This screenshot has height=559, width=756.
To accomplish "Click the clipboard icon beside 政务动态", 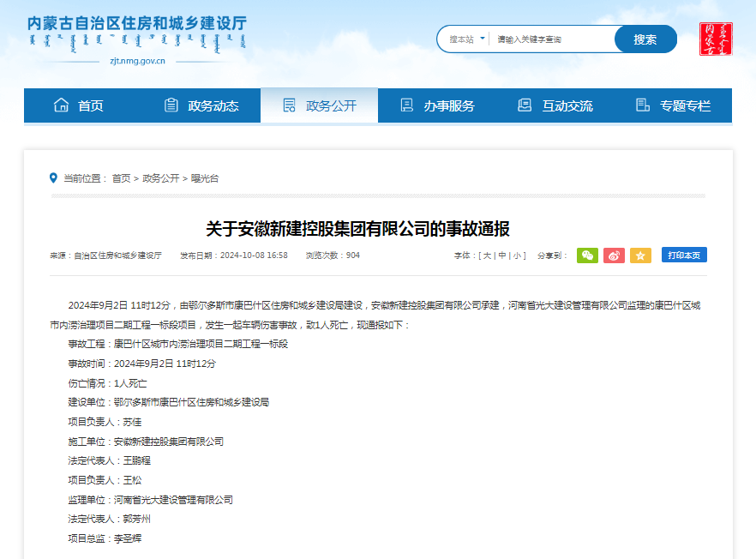I will tap(171, 105).
